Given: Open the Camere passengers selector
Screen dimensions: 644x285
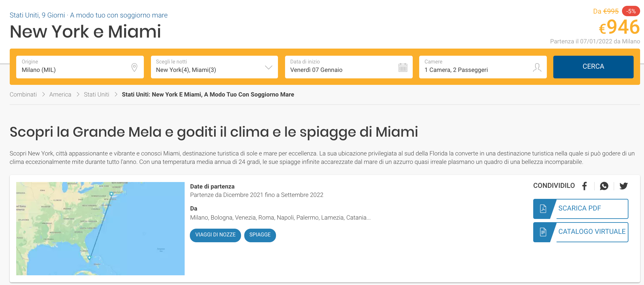Looking at the screenshot, I should [483, 67].
